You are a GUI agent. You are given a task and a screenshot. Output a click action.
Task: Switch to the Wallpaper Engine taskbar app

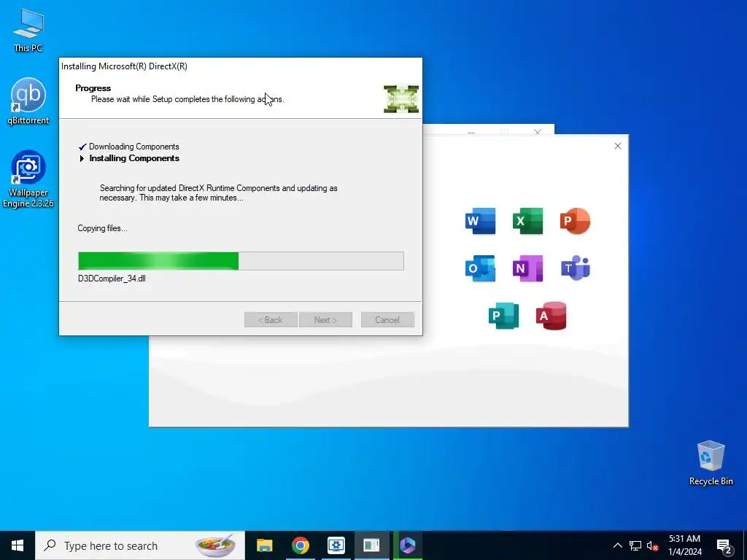pyautogui.click(x=336, y=545)
